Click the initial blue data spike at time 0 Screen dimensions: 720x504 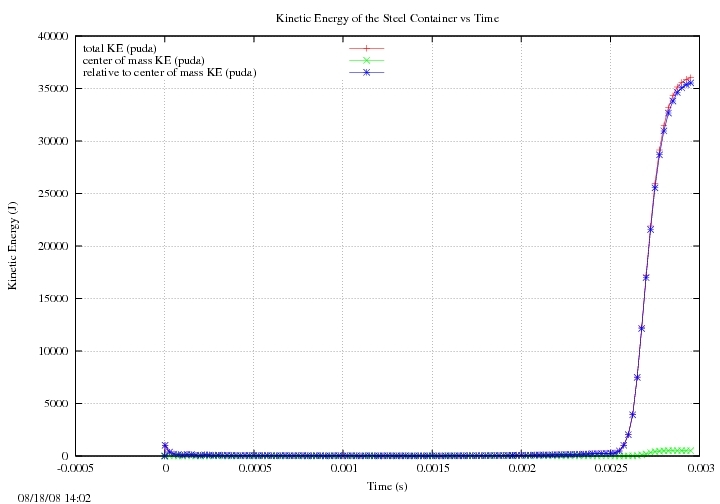(x=165, y=445)
